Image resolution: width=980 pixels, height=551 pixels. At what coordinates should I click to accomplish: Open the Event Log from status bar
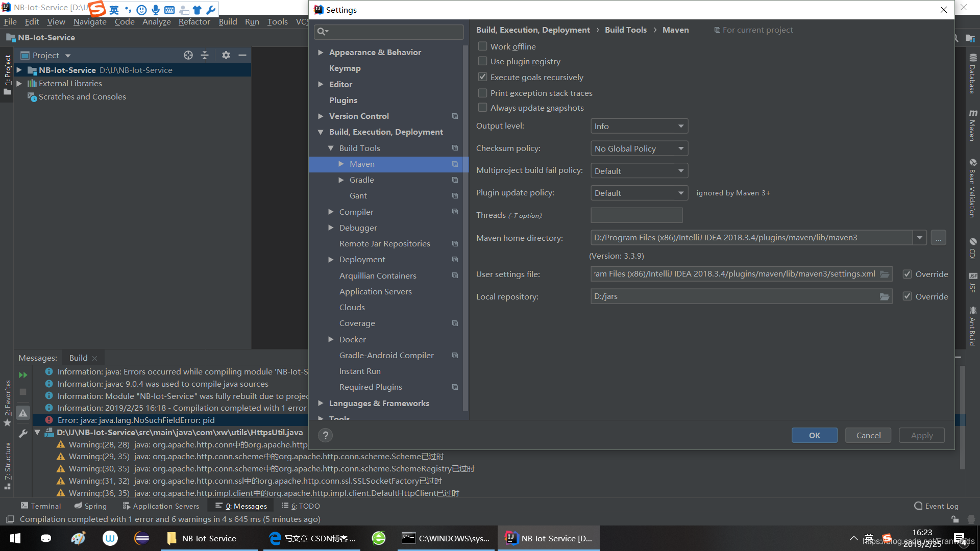click(936, 506)
